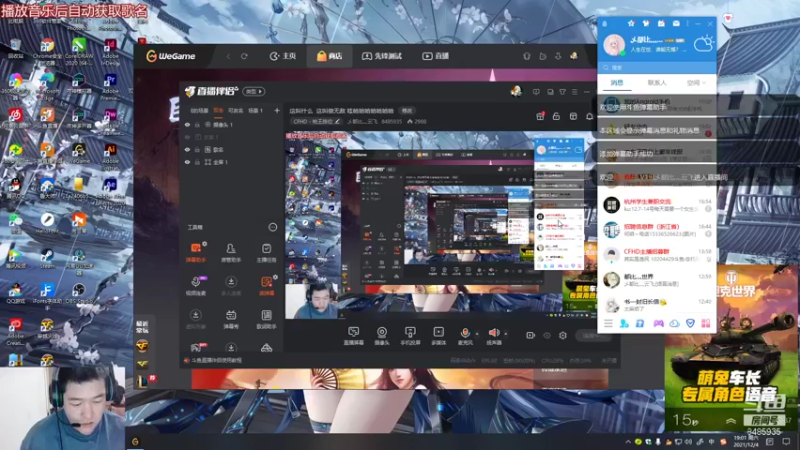Add a 多媒体 media source
Viewport: 800px width, 450px height.
click(438, 336)
